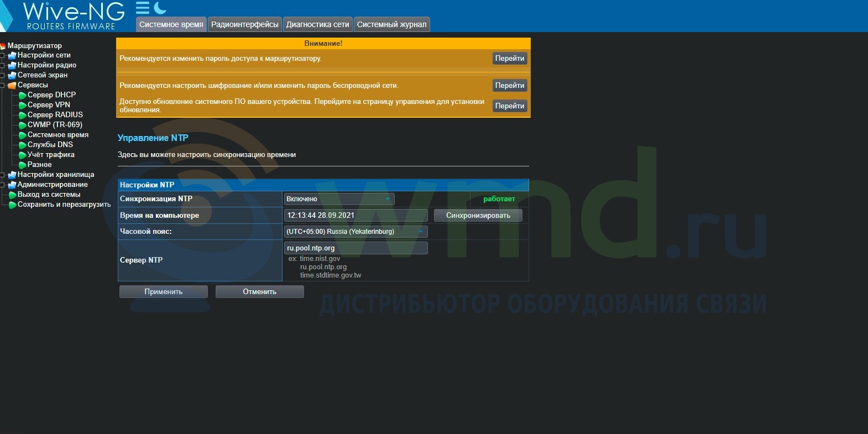Image resolution: width=868 pixels, height=434 pixels.
Task: Open Учёт трафика in sidebar tree
Action: [x=51, y=155]
